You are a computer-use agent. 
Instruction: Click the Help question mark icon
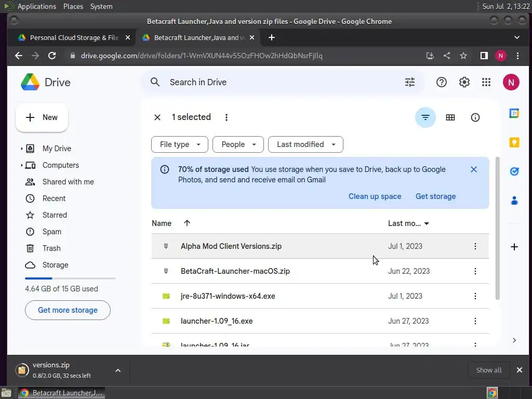tap(442, 82)
